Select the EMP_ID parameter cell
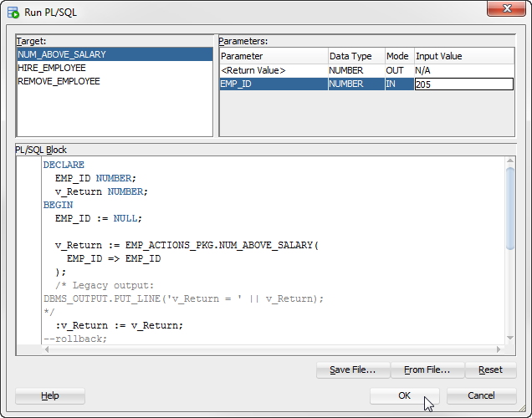Screen dimensions: 532x418 tap(274, 84)
